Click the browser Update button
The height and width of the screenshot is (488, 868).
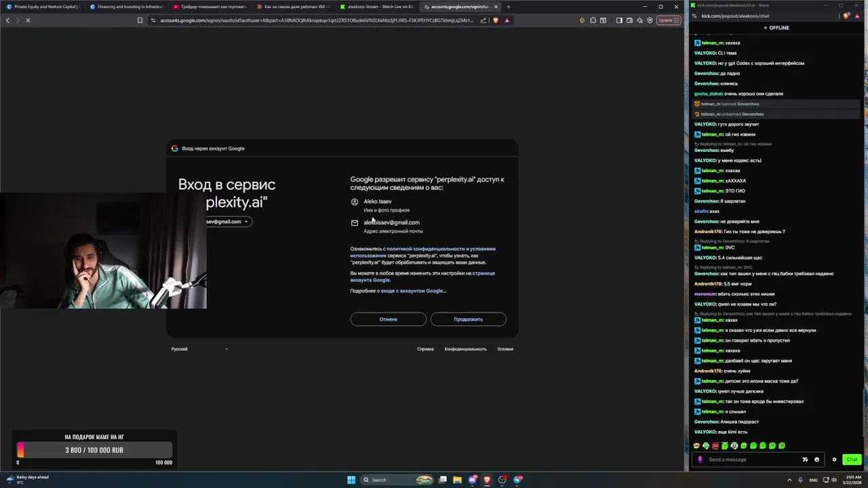pos(669,20)
